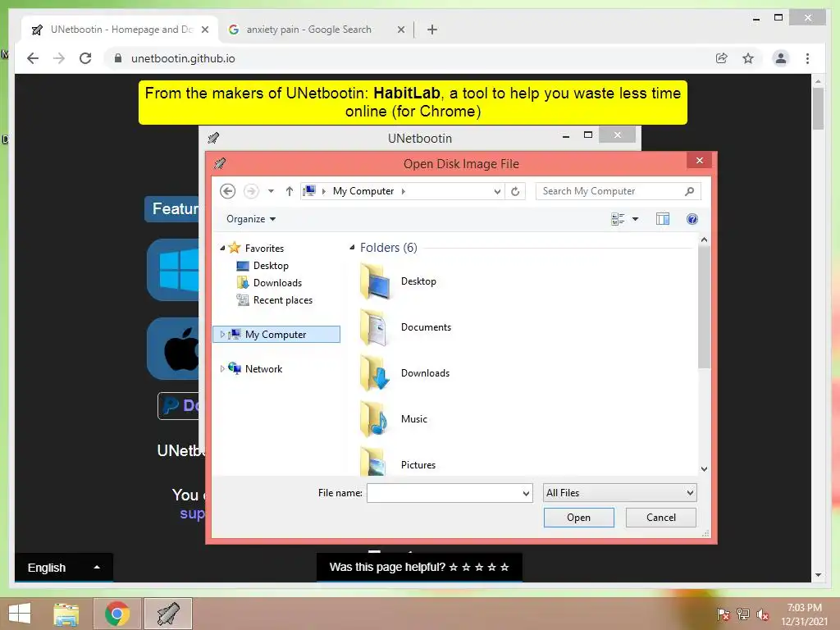
Task: Open File Explorer from taskbar
Action: [66, 614]
